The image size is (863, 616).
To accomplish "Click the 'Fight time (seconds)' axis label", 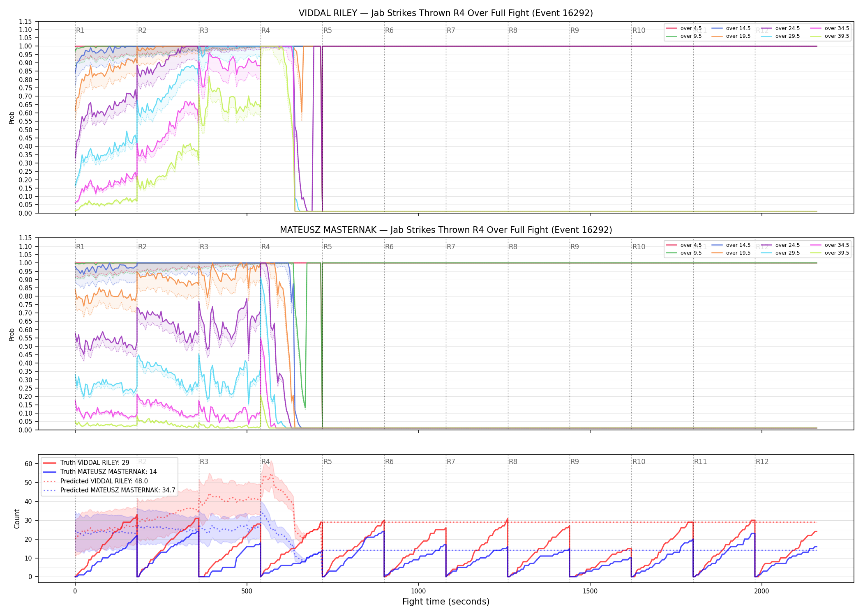I will 446,602.
